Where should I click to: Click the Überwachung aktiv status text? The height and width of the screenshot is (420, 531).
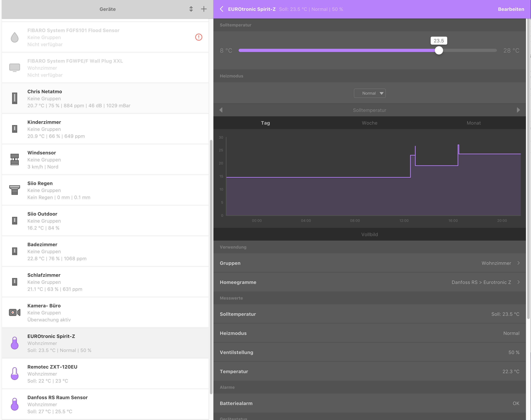click(x=49, y=320)
